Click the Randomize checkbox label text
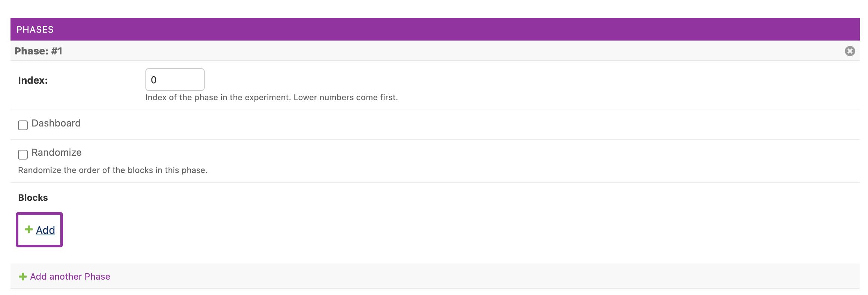The image size is (868, 295). click(56, 152)
